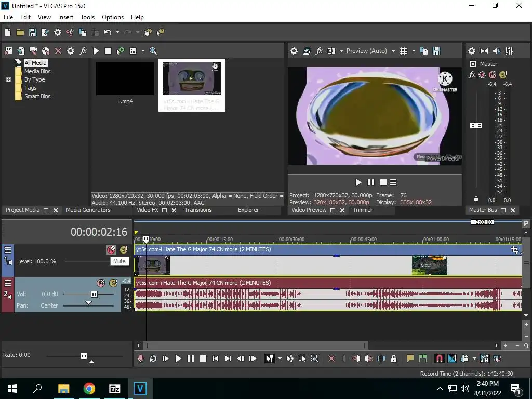Screen dimensions: 532x399
Task: Toggle Loop Playback in transport
Action: pos(153,358)
